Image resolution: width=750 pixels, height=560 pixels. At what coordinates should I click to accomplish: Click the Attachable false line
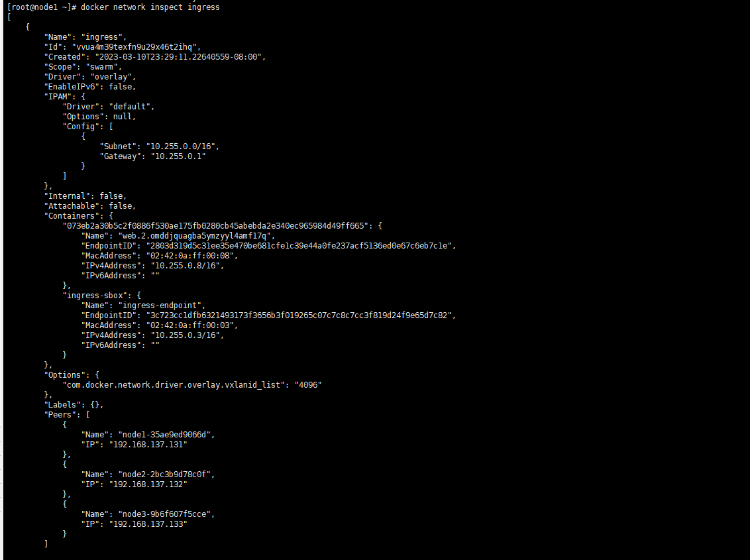90,206
